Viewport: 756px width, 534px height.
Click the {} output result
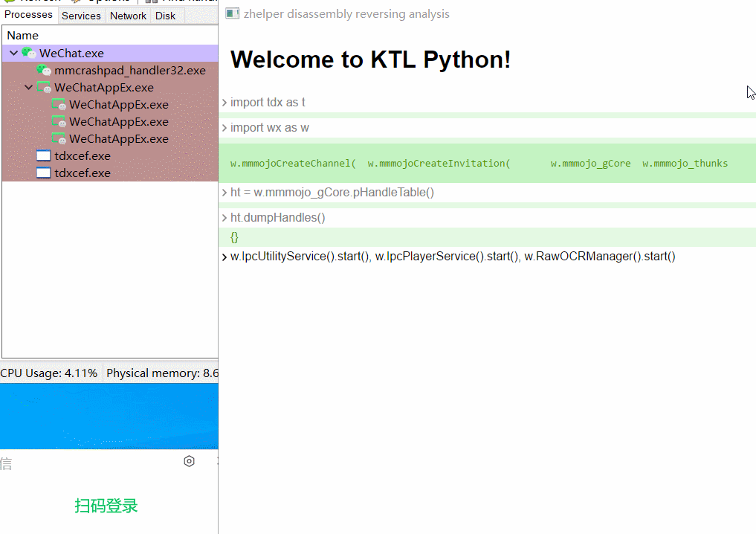(234, 237)
